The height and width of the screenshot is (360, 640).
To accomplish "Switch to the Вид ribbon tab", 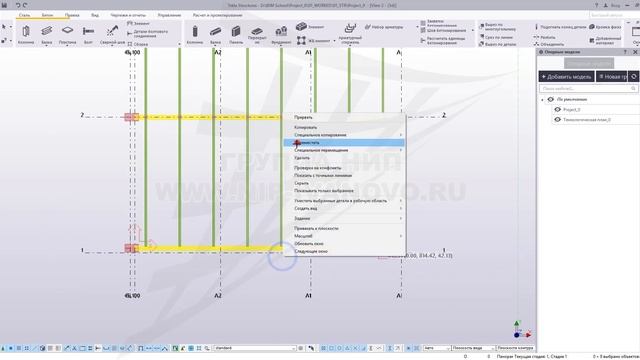I will coord(95,15).
